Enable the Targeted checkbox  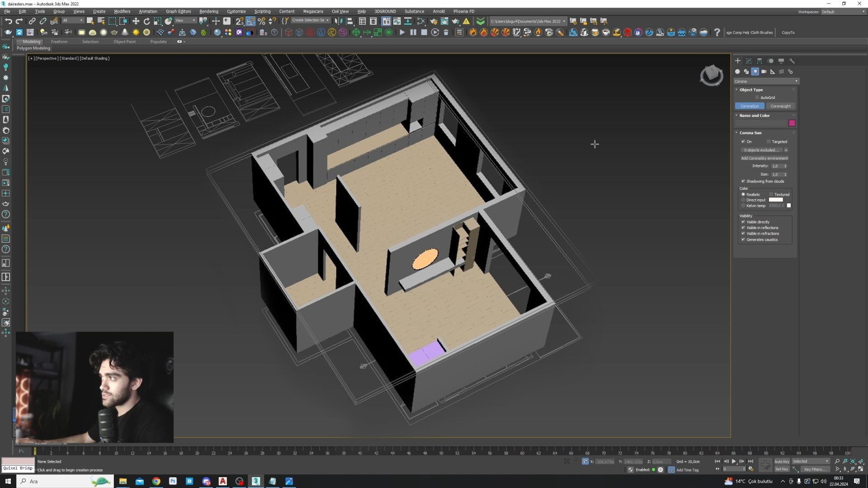[x=769, y=142]
